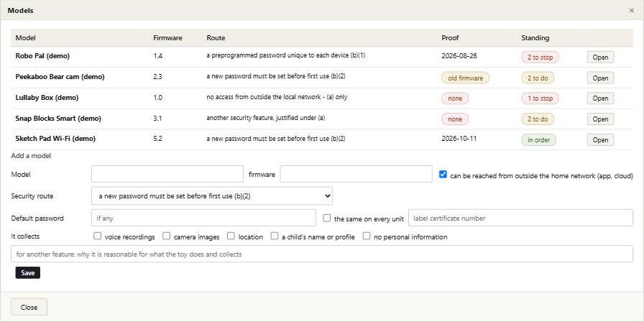Image resolution: width=644 pixels, height=322 pixels.
Task: Check the same on every unit box
Action: 326,218
